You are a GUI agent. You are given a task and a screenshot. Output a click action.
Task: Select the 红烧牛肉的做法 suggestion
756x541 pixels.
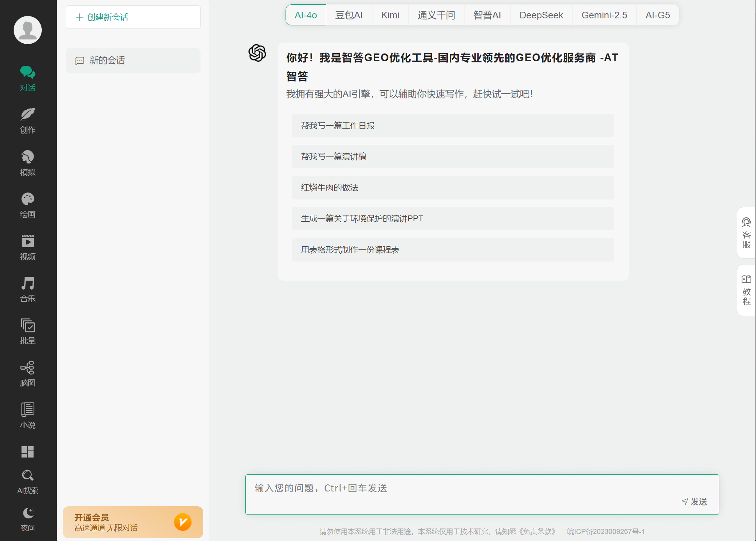click(x=453, y=188)
